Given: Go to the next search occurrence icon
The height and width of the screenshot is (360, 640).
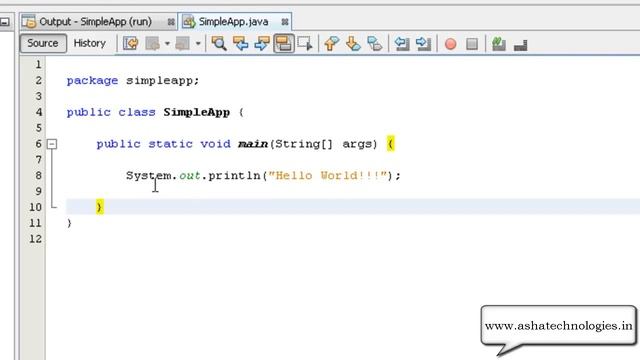Looking at the screenshot, I should (x=262, y=43).
